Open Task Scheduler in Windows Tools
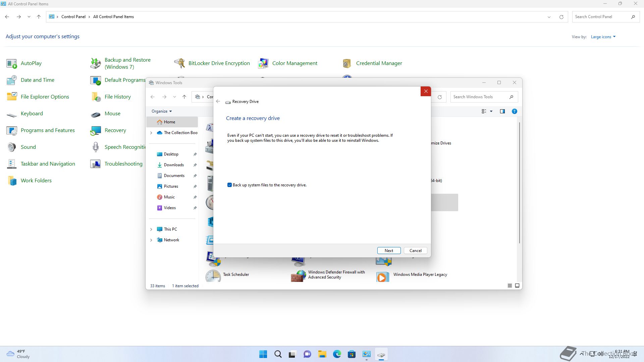644x362 pixels. (x=227, y=275)
